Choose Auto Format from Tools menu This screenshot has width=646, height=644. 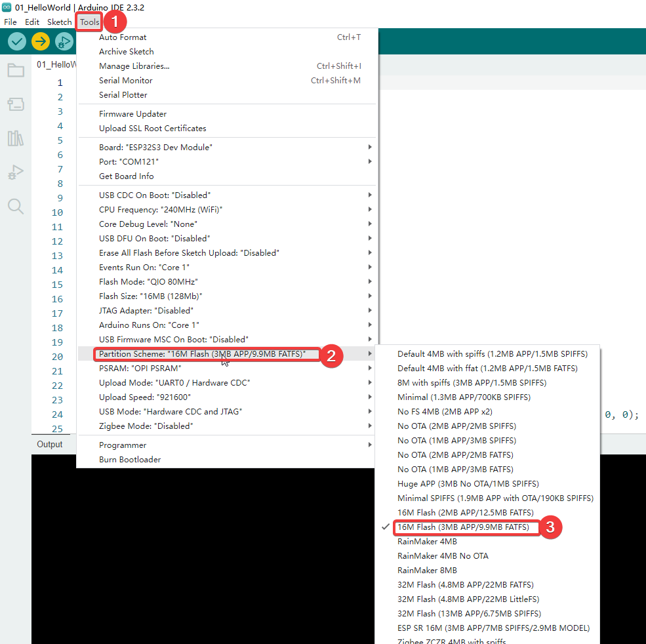click(227, 37)
